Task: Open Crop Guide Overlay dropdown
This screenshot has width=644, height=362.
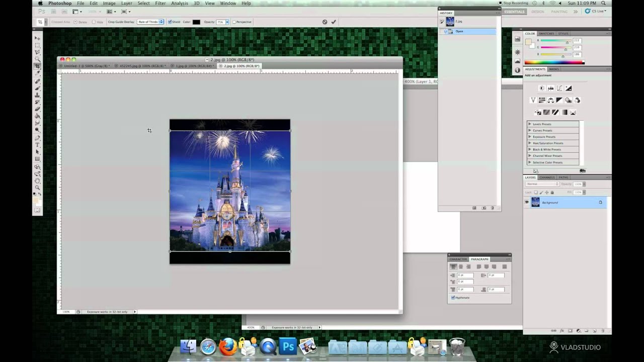Action: [x=151, y=22]
